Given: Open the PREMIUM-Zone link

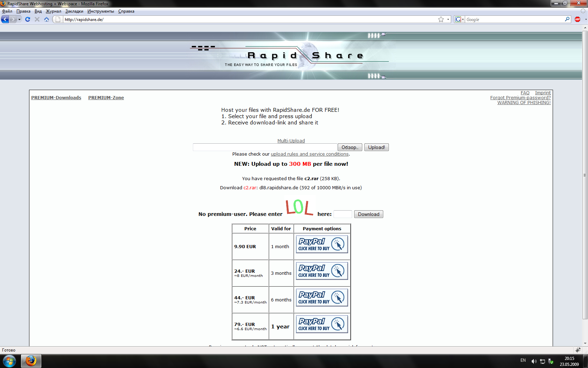Looking at the screenshot, I should click(106, 98).
